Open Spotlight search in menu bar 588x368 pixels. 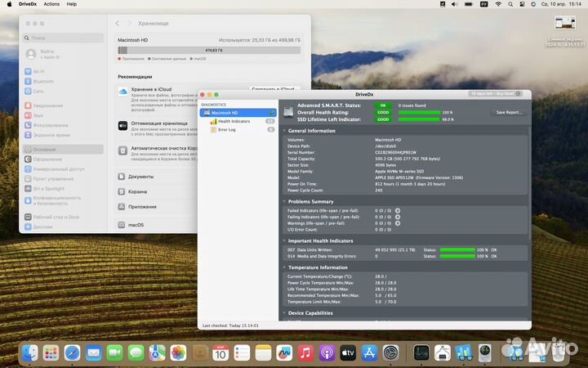coord(510,4)
